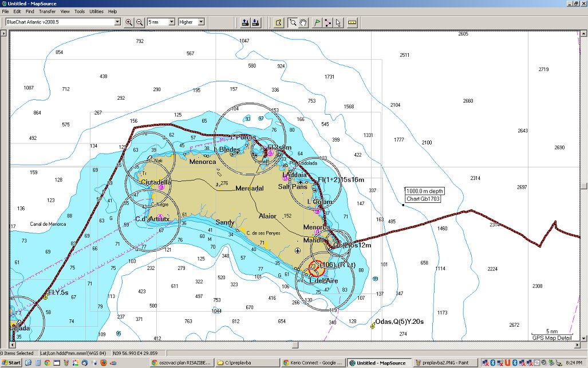Click the Mahon town label on map
588x368 pixels.
tap(313, 240)
